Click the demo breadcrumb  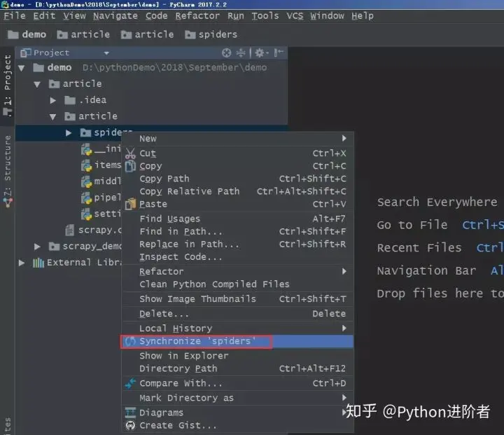(x=27, y=34)
